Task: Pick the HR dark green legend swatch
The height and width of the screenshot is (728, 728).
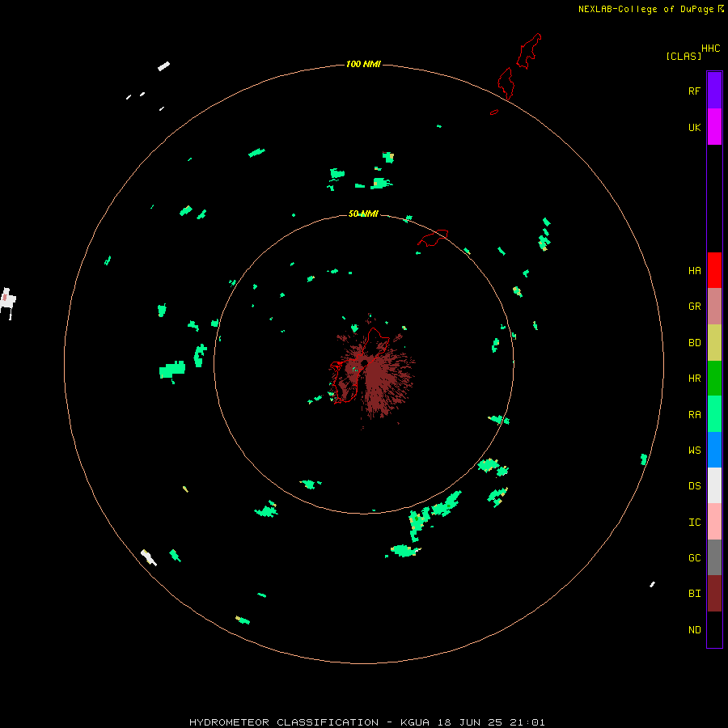Action: [x=714, y=379]
